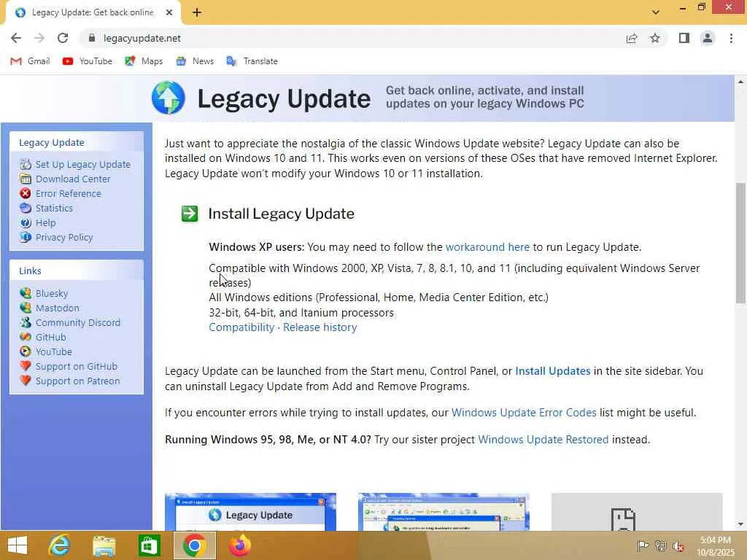Image resolution: width=747 pixels, height=560 pixels.
Task: Click the scrollbar down arrow
Action: tap(740, 524)
